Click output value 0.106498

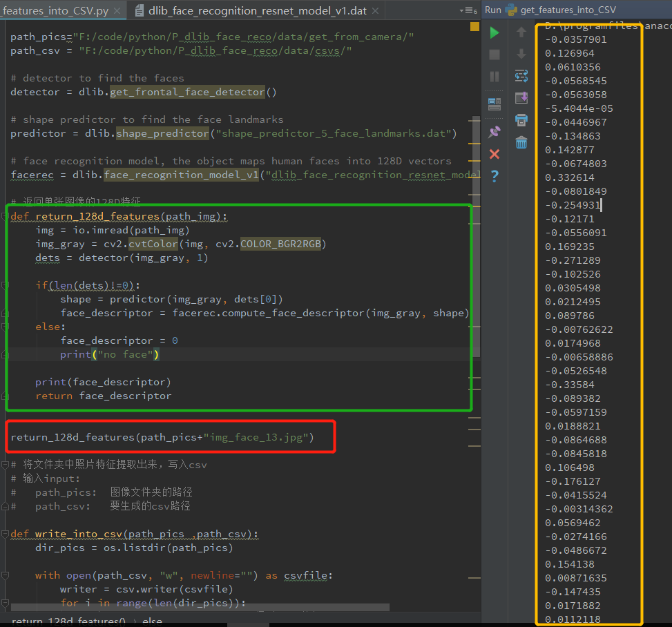(570, 468)
